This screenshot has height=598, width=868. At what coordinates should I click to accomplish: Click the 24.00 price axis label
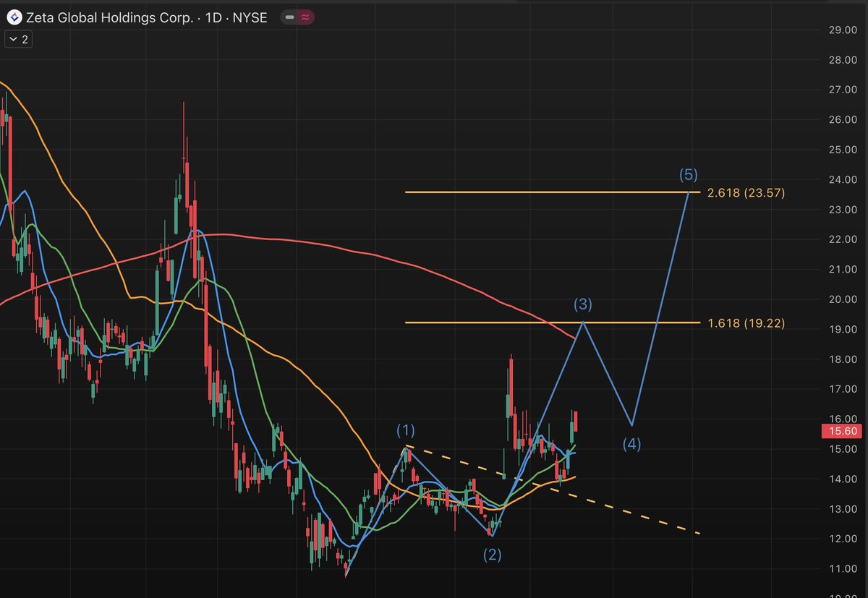pyautogui.click(x=841, y=179)
